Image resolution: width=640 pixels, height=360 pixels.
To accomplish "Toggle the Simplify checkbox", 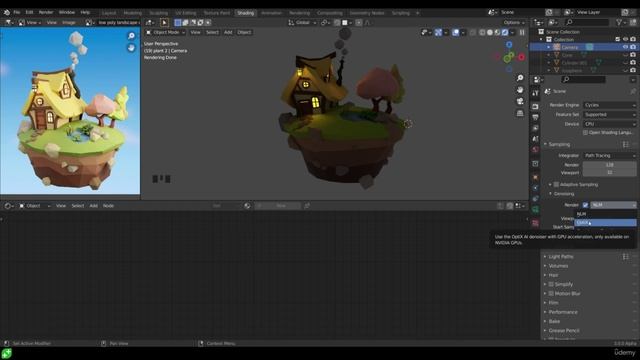I will 551,284.
